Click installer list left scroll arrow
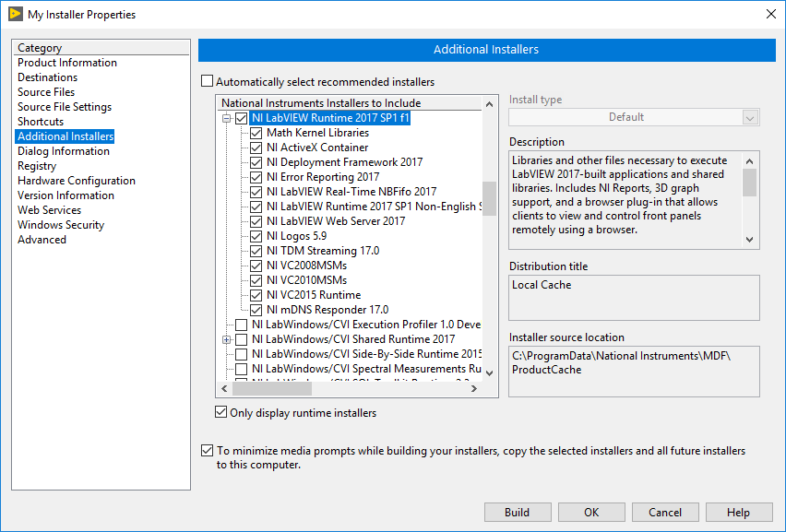 [224, 388]
